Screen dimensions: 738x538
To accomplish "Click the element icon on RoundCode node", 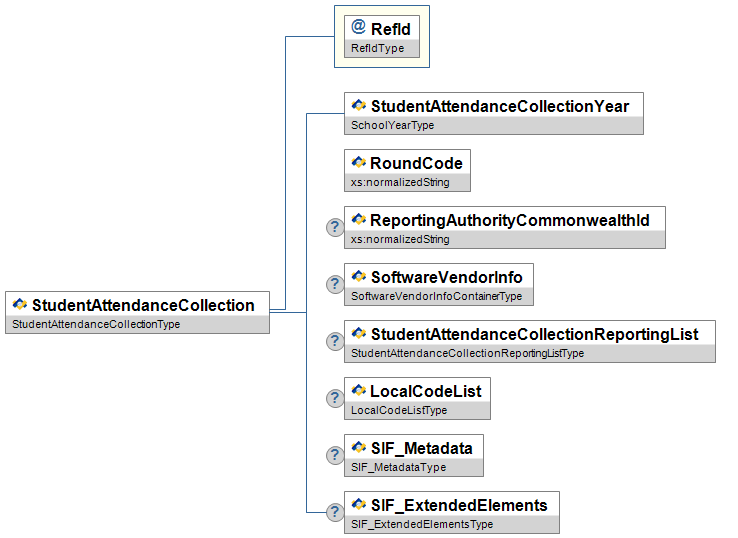I will pyautogui.click(x=358, y=162).
